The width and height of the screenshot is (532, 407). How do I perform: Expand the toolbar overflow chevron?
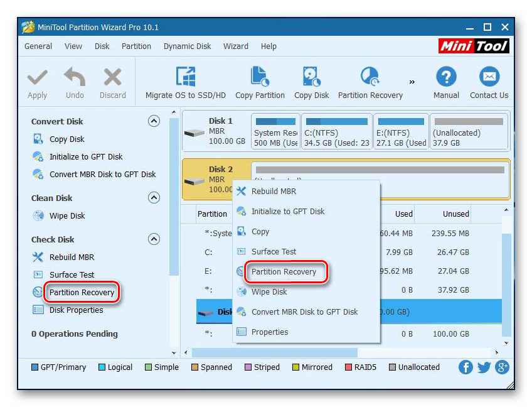pos(412,82)
